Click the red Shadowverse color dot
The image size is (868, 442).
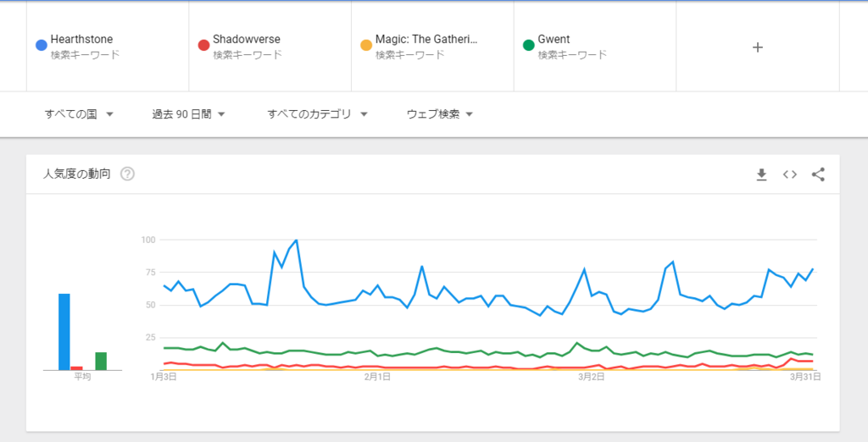203,45
